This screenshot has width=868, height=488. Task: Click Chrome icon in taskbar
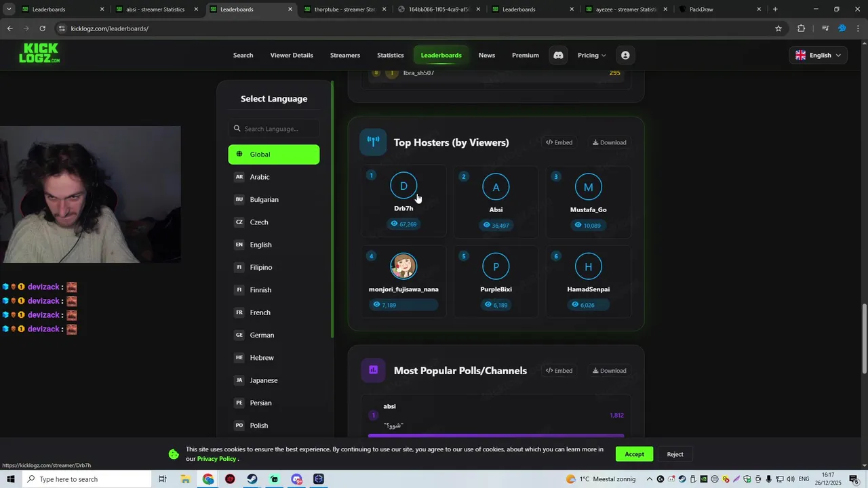[208, 479]
